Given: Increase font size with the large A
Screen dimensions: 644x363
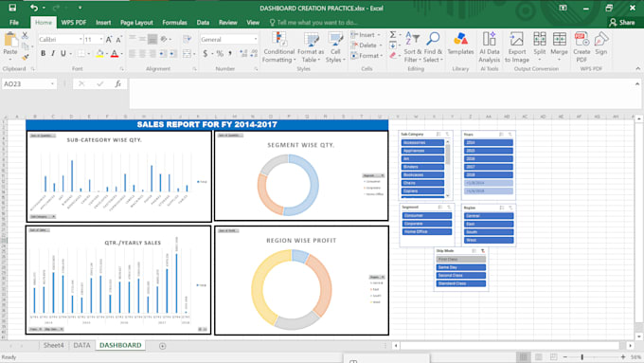Looking at the screenshot, I should (x=109, y=40).
